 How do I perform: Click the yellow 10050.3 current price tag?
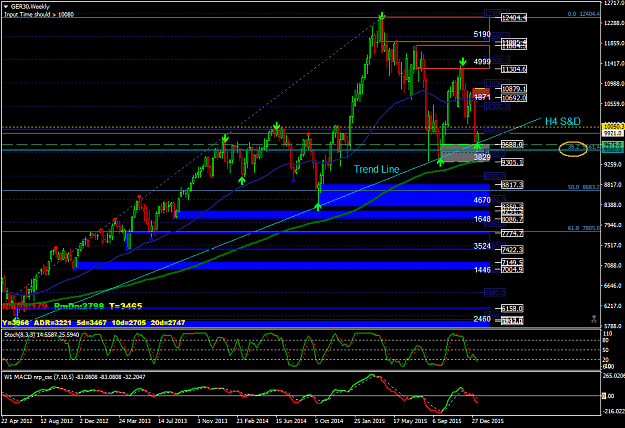click(x=612, y=126)
